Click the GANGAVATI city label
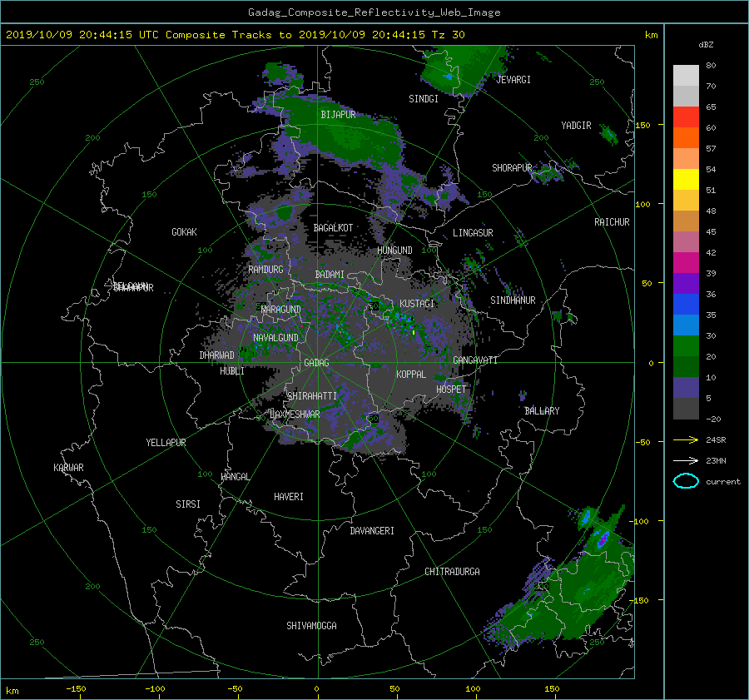 click(x=475, y=360)
